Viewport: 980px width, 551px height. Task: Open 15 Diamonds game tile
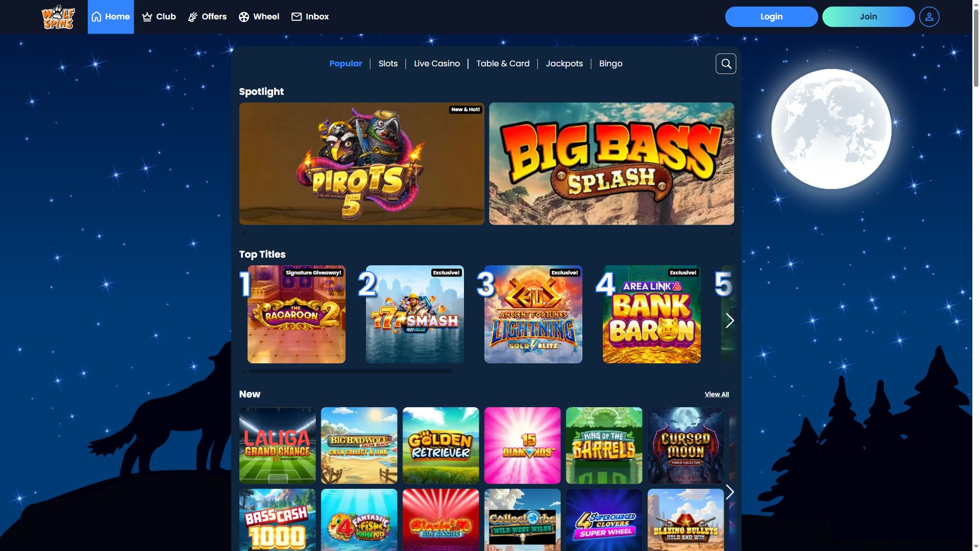pos(523,445)
